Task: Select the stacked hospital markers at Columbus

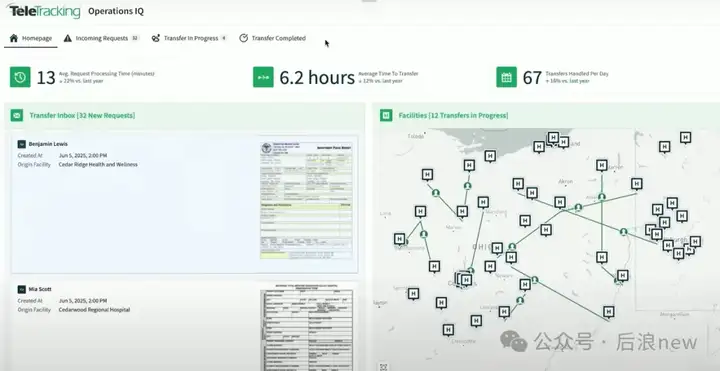Action: click(x=464, y=279)
